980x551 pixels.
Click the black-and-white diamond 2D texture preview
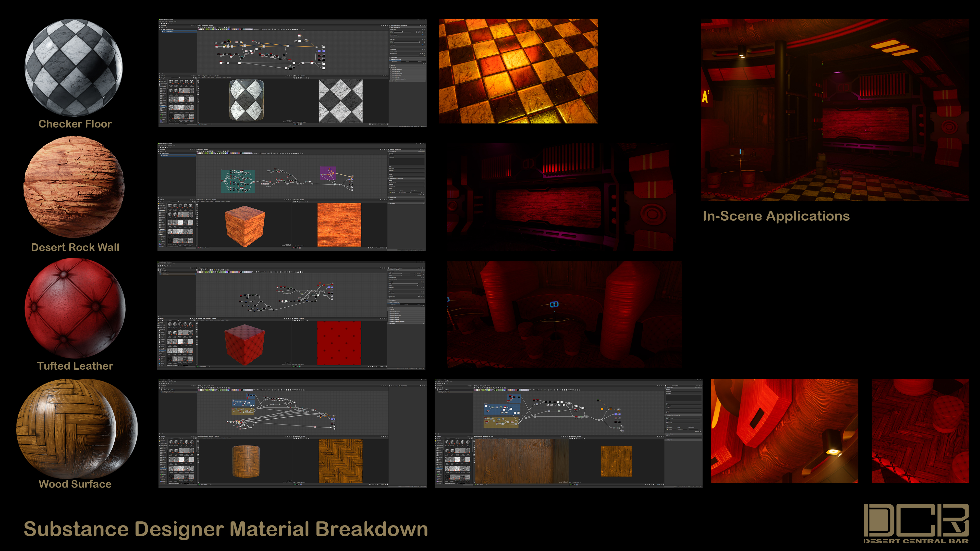click(x=340, y=101)
